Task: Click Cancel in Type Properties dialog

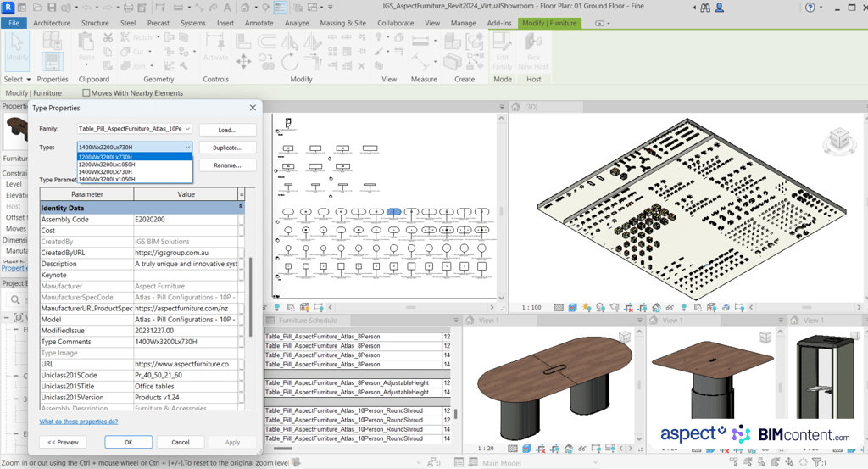Action: (x=181, y=442)
